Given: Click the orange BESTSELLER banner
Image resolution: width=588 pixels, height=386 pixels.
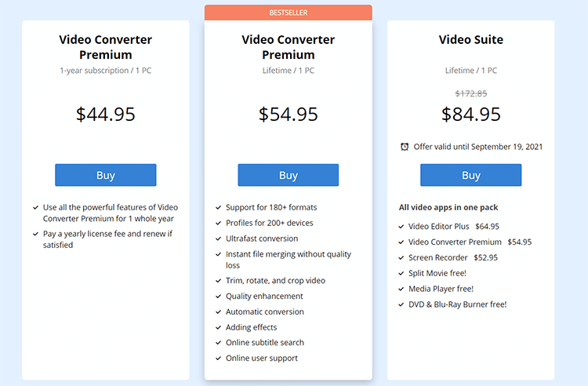Looking at the screenshot, I should (288, 13).
